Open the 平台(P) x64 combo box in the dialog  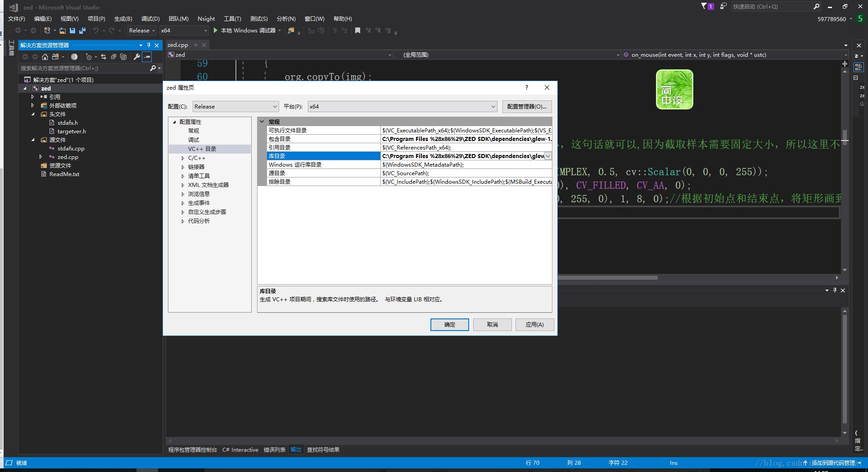[x=402, y=107]
